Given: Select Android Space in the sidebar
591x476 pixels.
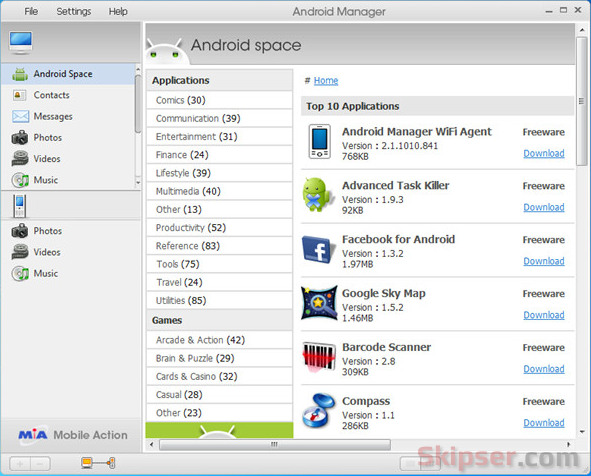Looking at the screenshot, I should click(x=68, y=74).
